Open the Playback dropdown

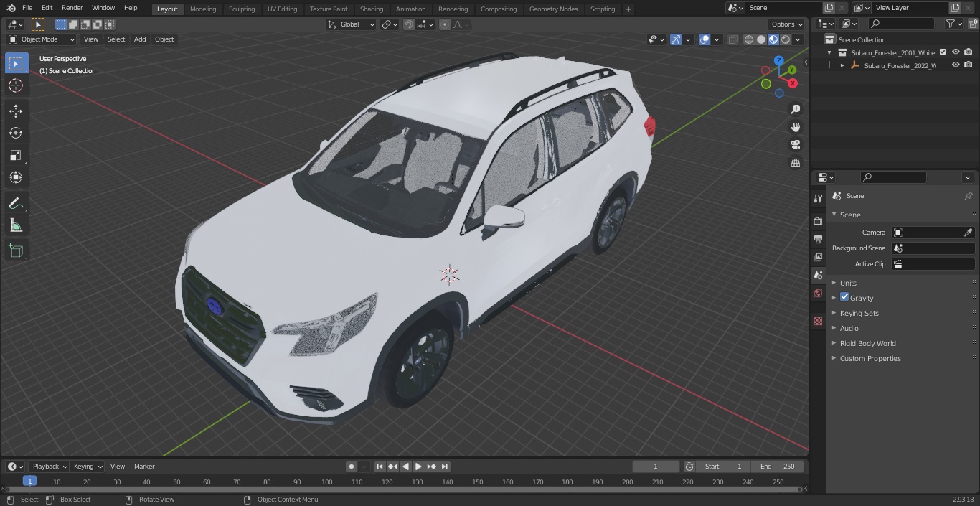tap(49, 467)
